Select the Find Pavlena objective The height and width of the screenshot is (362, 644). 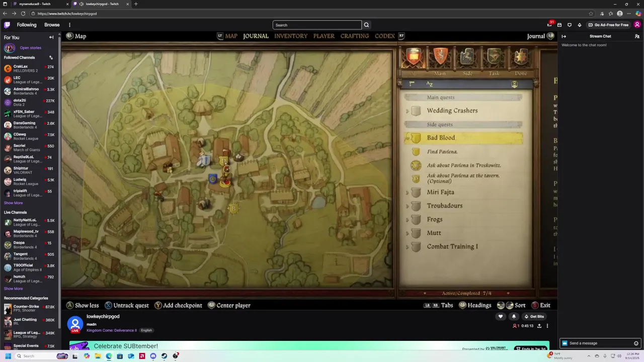442,152
